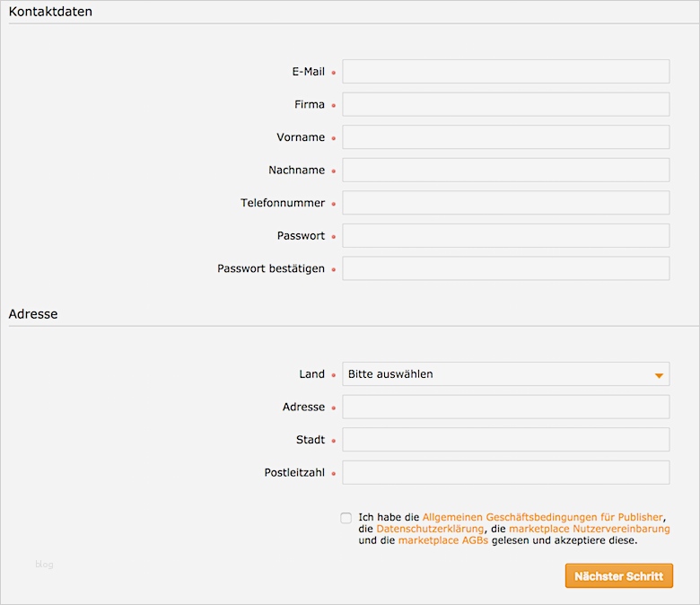Image resolution: width=700 pixels, height=605 pixels.
Task: Select the Vorname text box
Action: click(x=505, y=137)
